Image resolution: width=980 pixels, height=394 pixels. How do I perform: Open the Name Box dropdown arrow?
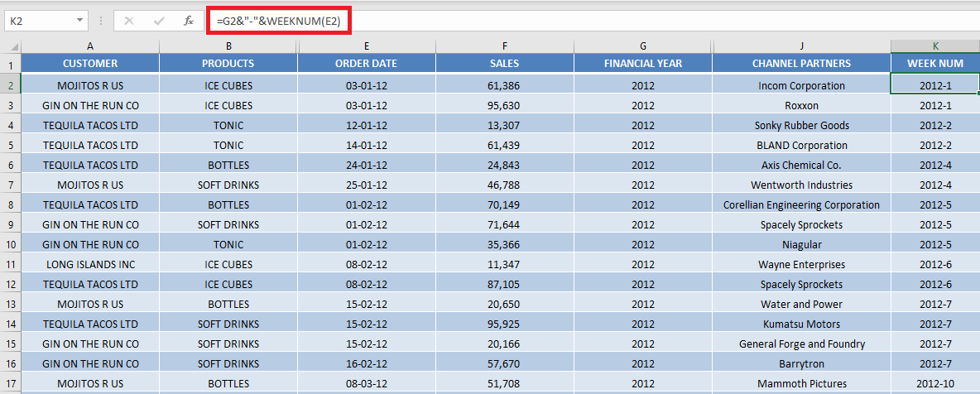79,21
